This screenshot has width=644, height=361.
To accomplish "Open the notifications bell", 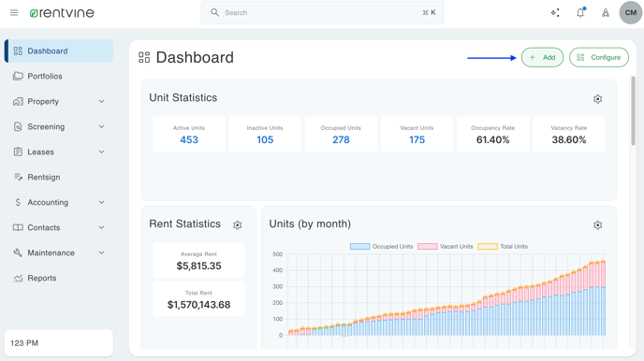I will point(580,13).
